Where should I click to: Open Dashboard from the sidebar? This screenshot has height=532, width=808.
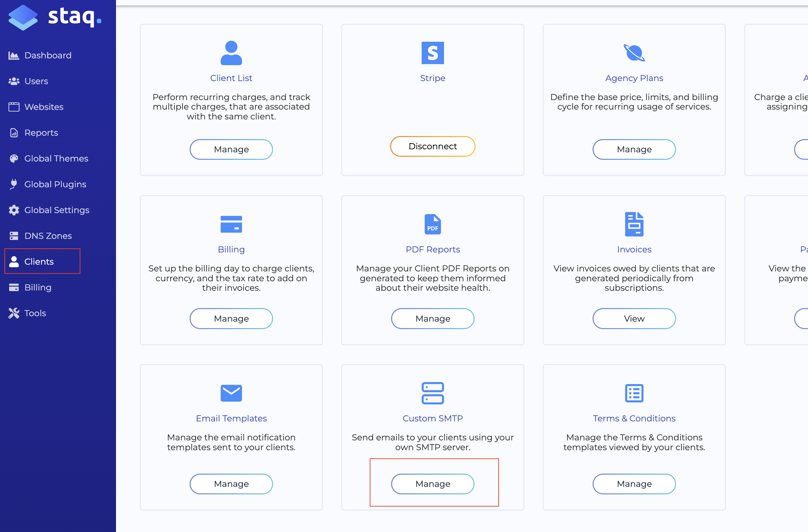[x=47, y=55]
